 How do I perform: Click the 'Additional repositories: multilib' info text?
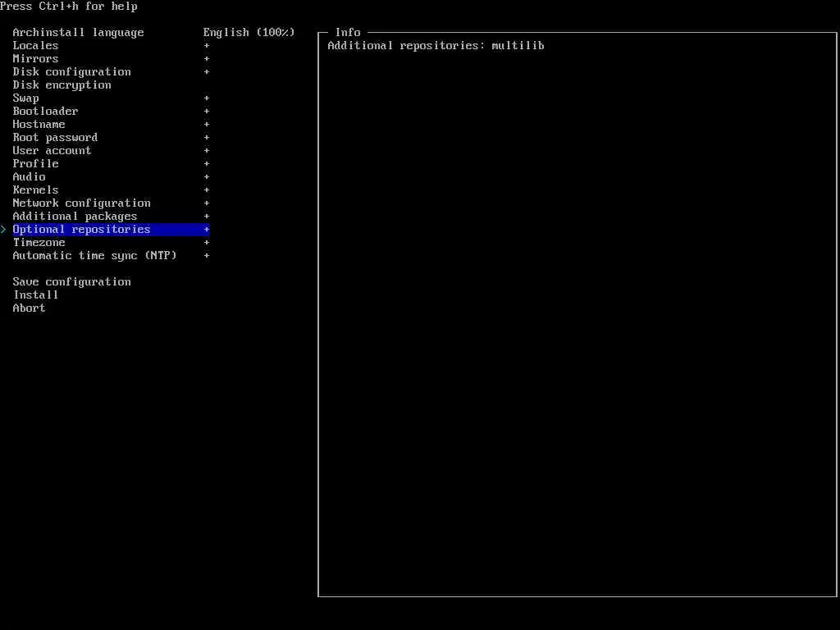pos(436,46)
